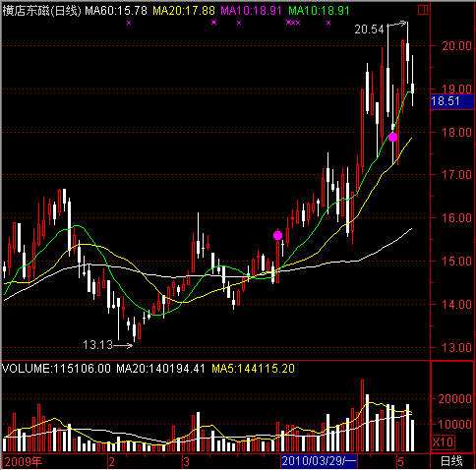This screenshot has width=476, height=470.
Task: Click the volume MA20:140194.41 label
Action: (x=160, y=369)
